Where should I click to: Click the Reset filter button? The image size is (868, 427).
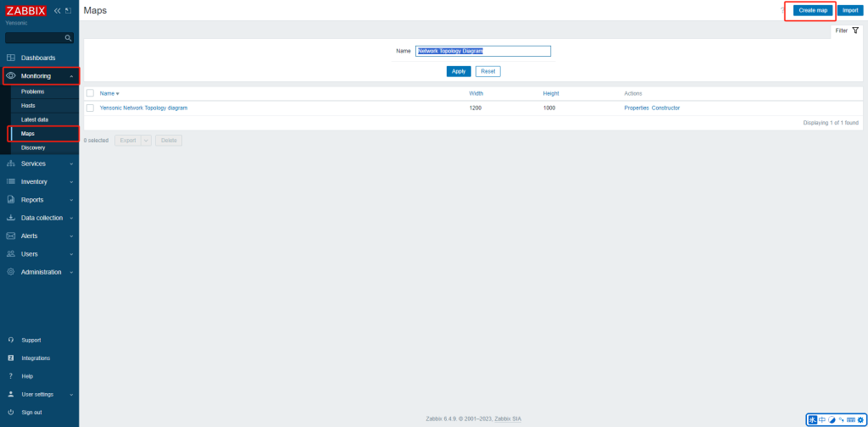point(488,71)
